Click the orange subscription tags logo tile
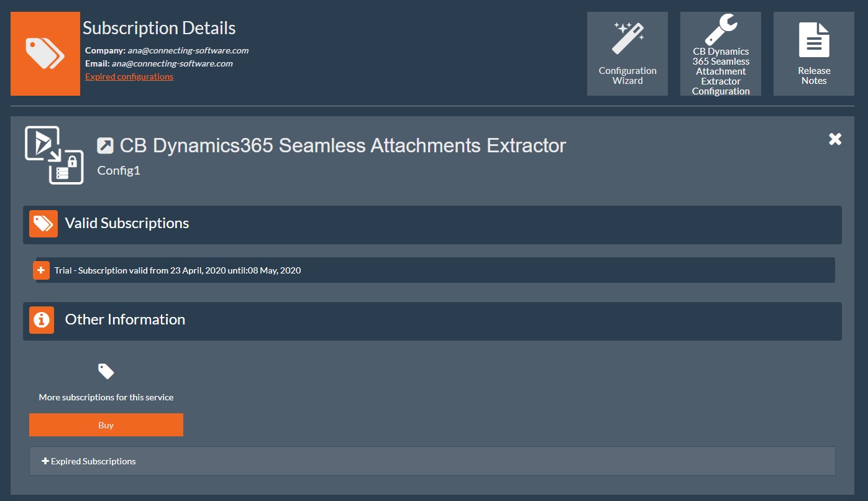This screenshot has width=868, height=501. click(45, 53)
